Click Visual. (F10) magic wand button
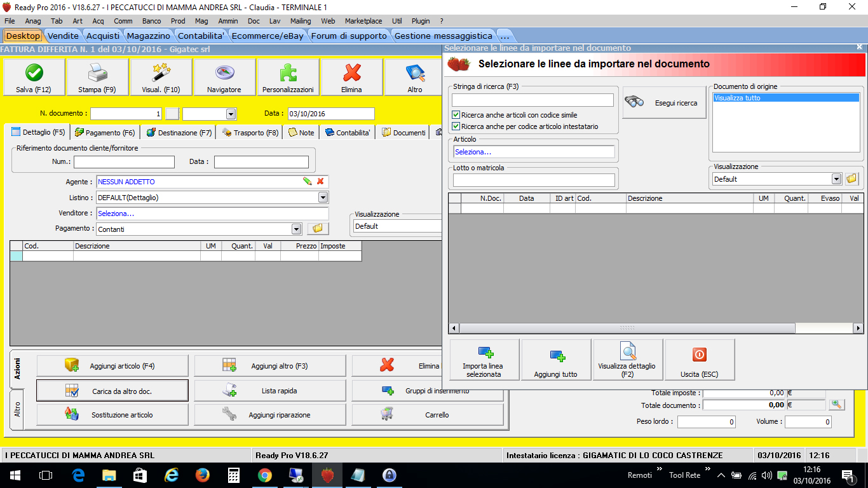The height and width of the screenshot is (488, 868). tap(161, 77)
